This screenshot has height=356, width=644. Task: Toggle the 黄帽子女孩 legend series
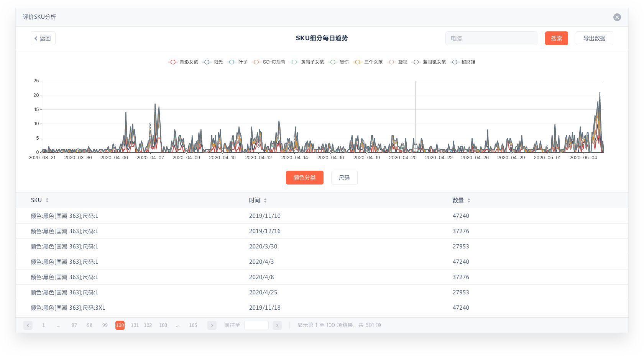coord(307,62)
